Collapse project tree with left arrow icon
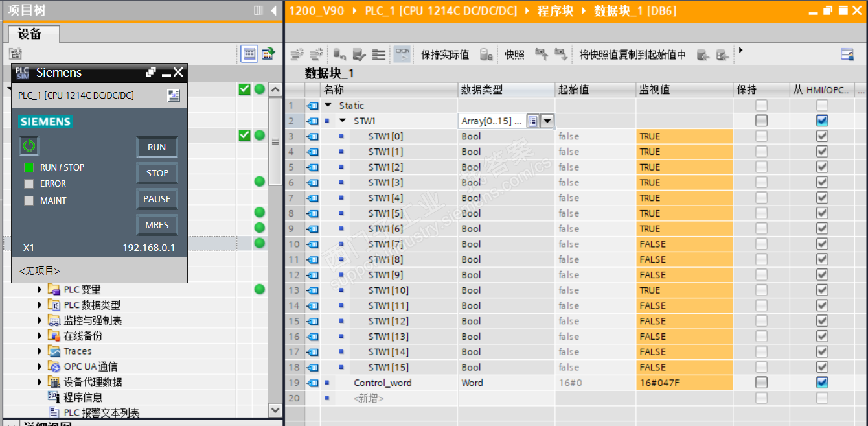868x426 pixels. click(x=274, y=10)
